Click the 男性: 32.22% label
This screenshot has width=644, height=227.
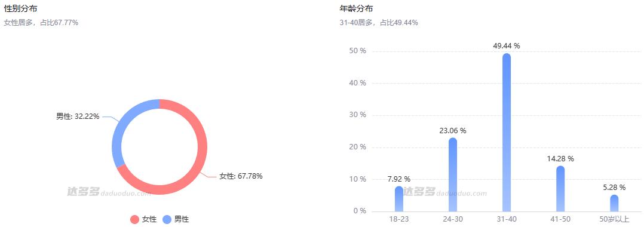click(x=78, y=116)
